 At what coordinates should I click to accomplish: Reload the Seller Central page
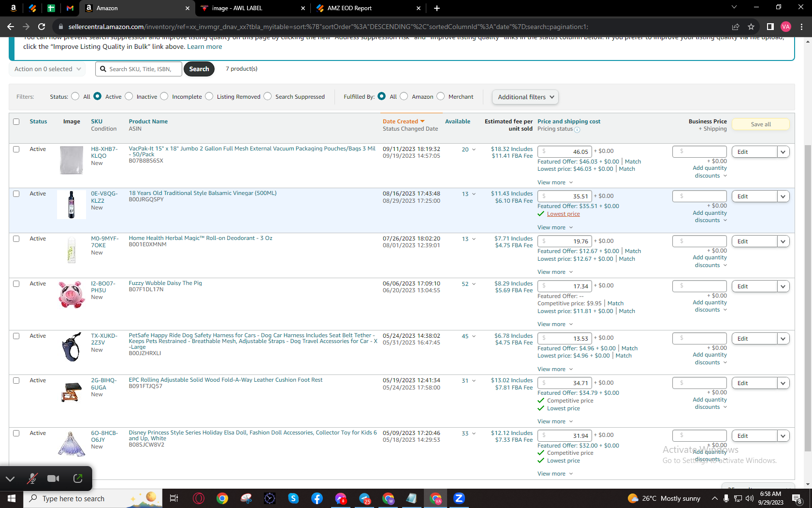pos(42,27)
